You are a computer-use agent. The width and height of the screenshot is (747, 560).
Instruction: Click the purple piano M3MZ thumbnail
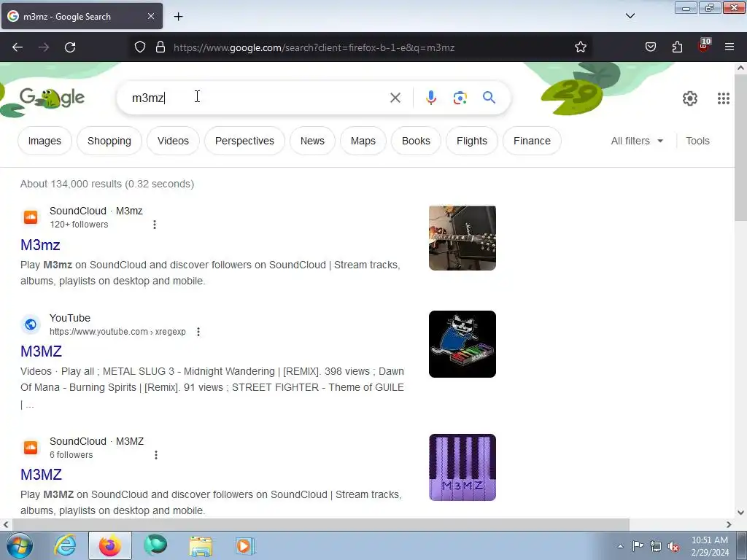[x=462, y=467]
